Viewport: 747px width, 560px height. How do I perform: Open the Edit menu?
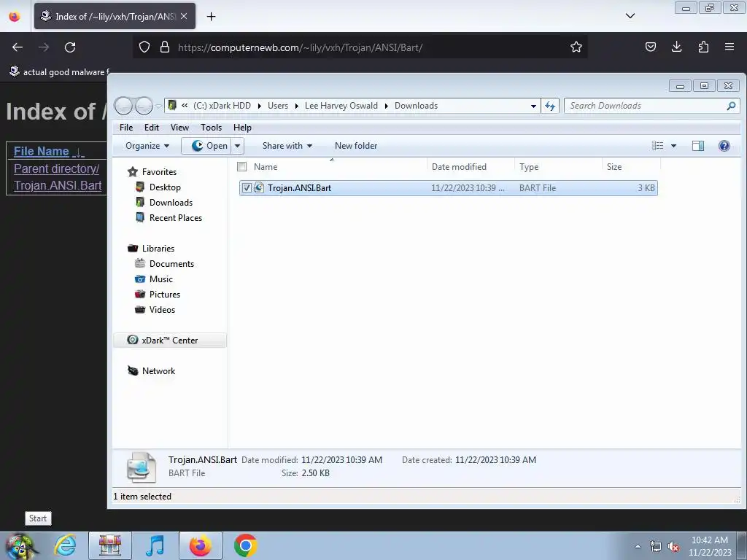coord(152,128)
